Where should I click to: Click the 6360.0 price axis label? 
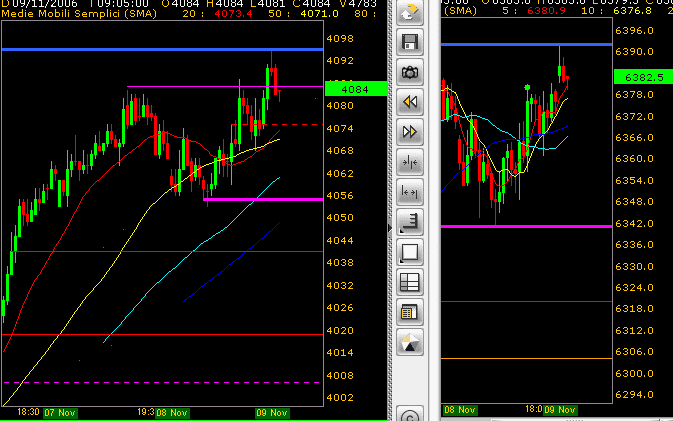pyautogui.click(x=634, y=159)
